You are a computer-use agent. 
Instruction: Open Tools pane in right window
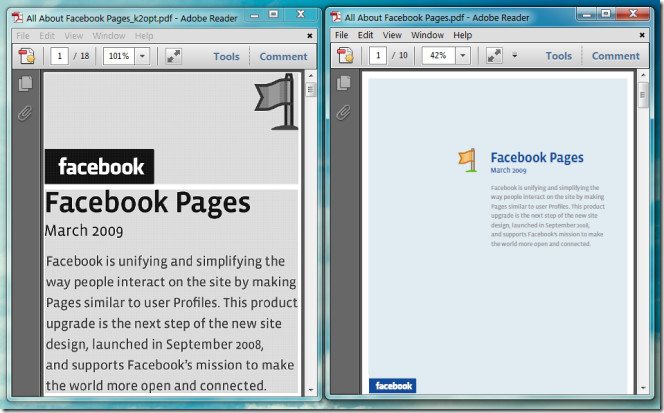[559, 55]
